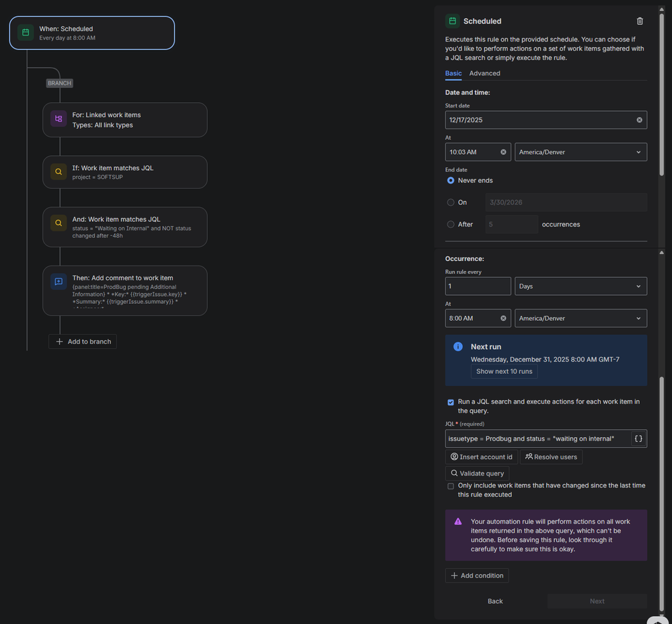This screenshot has width=672, height=624.
Task: Select the After occurrences radio button
Action: [x=451, y=224]
